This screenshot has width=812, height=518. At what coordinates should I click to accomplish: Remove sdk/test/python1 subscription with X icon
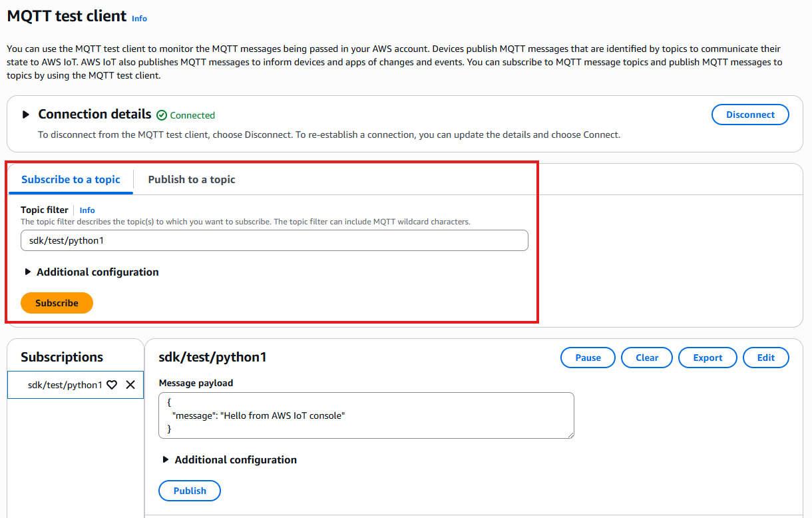point(130,385)
